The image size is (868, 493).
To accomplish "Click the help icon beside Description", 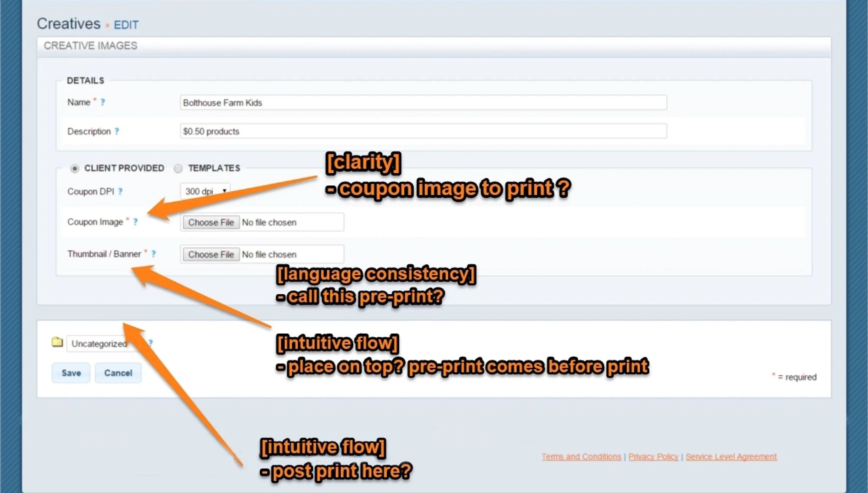I will pyautogui.click(x=117, y=131).
